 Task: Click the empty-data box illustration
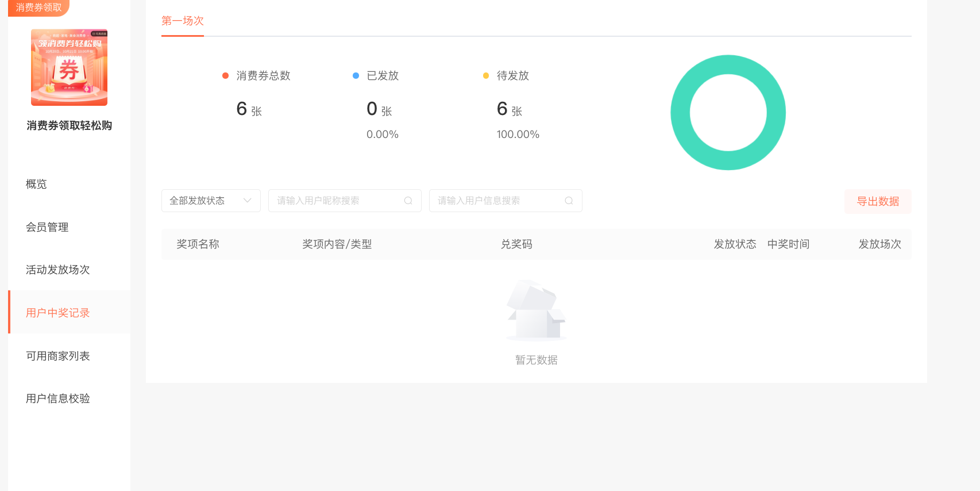[536, 310]
